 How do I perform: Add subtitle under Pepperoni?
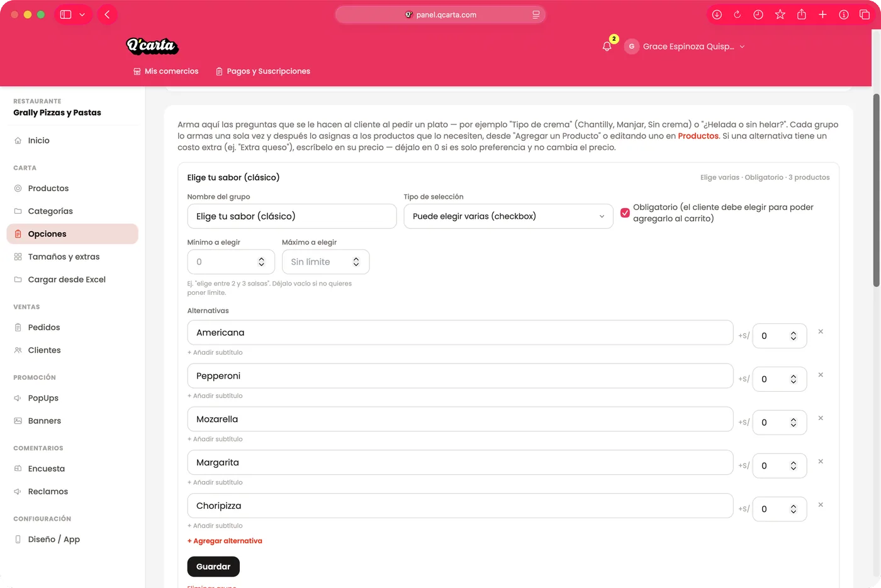point(215,396)
